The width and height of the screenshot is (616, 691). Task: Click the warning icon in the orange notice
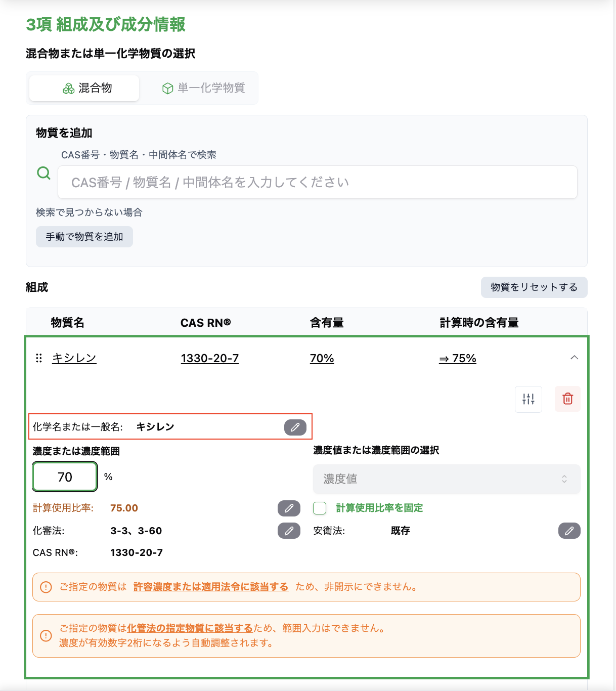(x=45, y=587)
